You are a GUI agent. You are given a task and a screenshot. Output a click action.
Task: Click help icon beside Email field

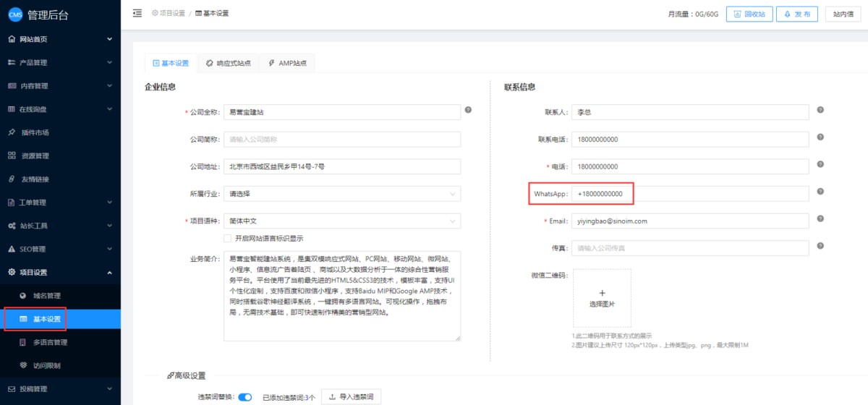[820, 218]
